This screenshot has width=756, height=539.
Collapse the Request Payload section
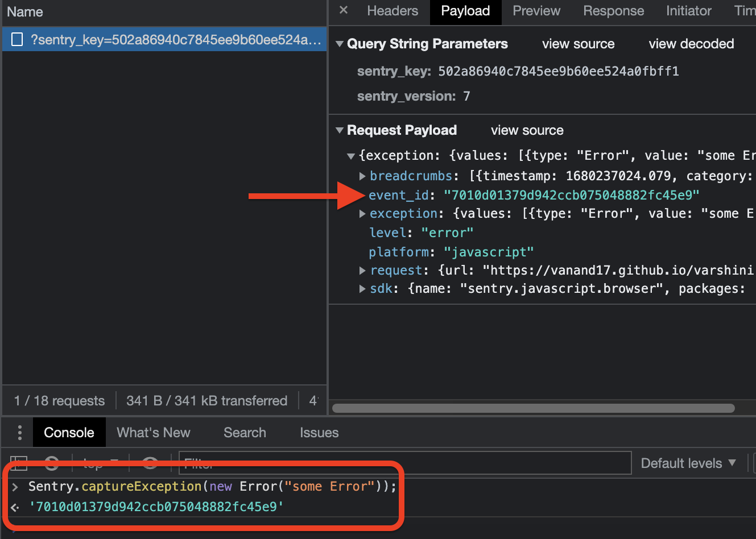340,130
